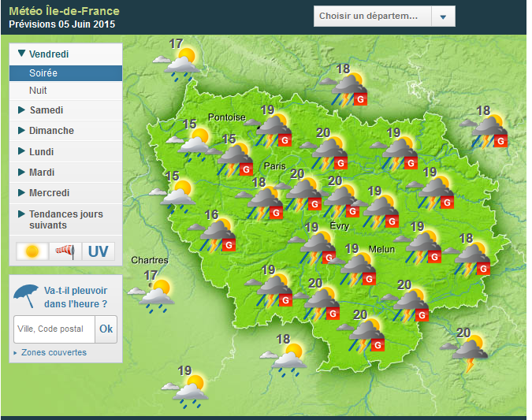Image resolution: width=532 pixels, height=420 pixels.
Task: Click the storm icon with 19 left of Évry
Action: pyautogui.click(x=312, y=248)
